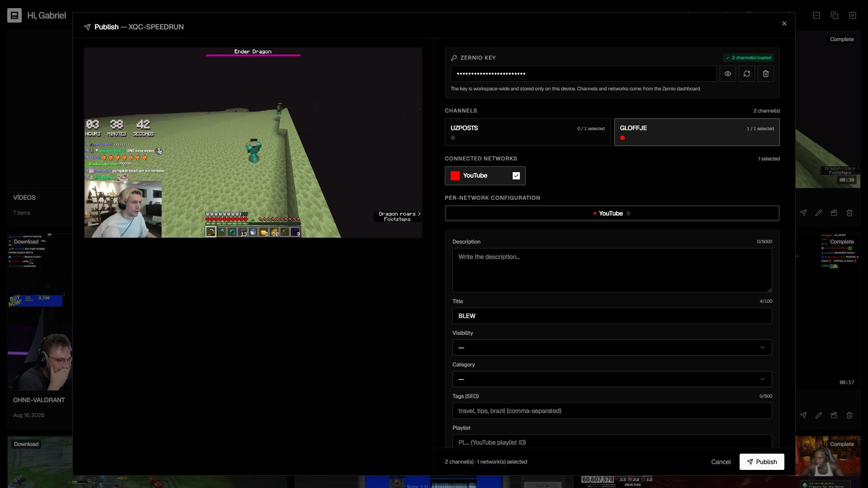Viewport: 868px width, 488px height.
Task: Click the 'Complete' label at top right
Action: 842,39
